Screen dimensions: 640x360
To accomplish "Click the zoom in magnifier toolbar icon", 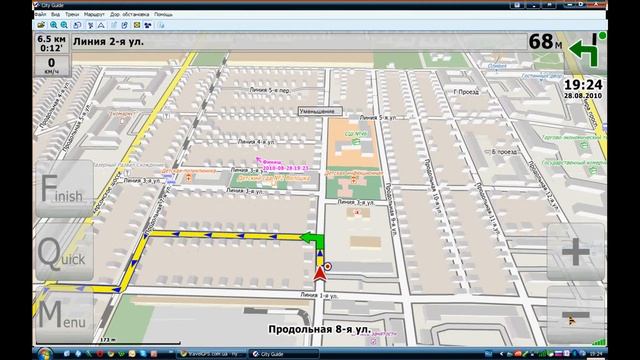I will [53, 25].
